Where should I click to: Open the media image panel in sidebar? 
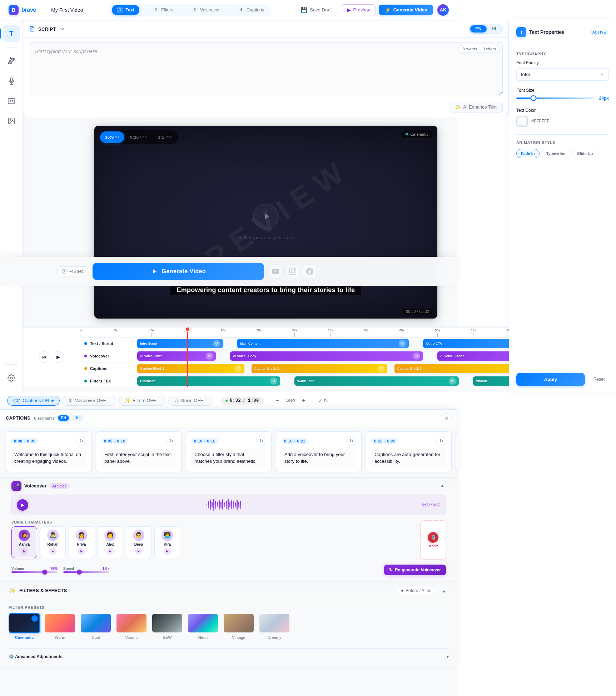click(x=11, y=121)
